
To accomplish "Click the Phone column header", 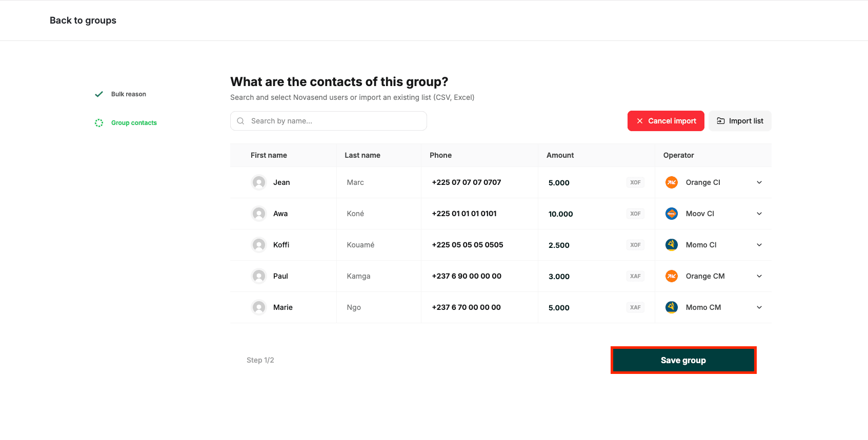I will pyautogui.click(x=440, y=155).
